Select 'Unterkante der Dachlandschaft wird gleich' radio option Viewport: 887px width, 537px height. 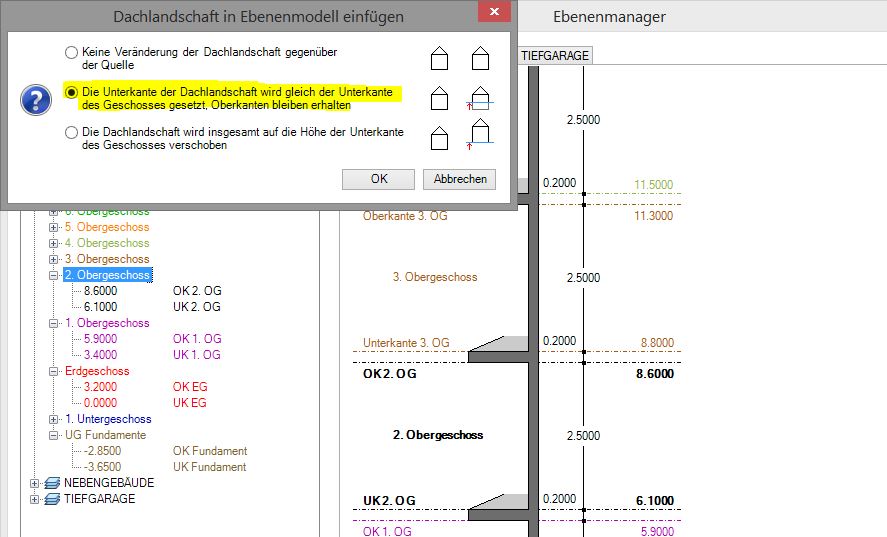[70, 92]
